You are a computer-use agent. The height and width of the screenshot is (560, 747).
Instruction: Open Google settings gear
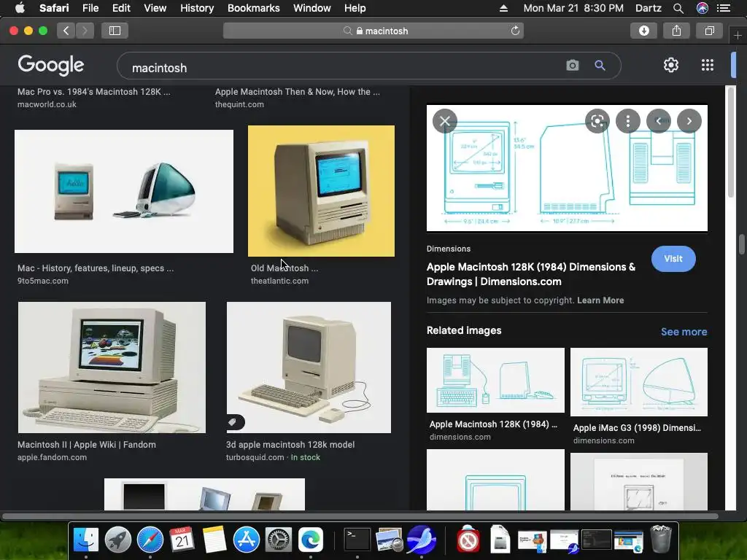click(x=671, y=65)
